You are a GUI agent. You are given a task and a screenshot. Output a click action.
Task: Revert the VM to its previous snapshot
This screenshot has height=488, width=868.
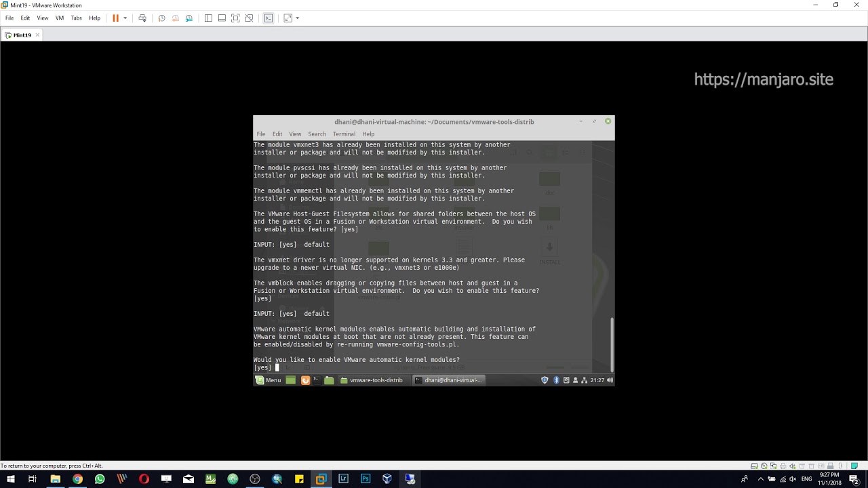pyautogui.click(x=175, y=18)
